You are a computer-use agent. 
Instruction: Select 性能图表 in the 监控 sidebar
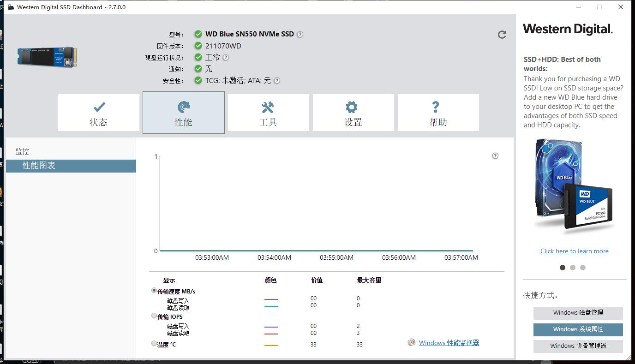[x=71, y=166]
